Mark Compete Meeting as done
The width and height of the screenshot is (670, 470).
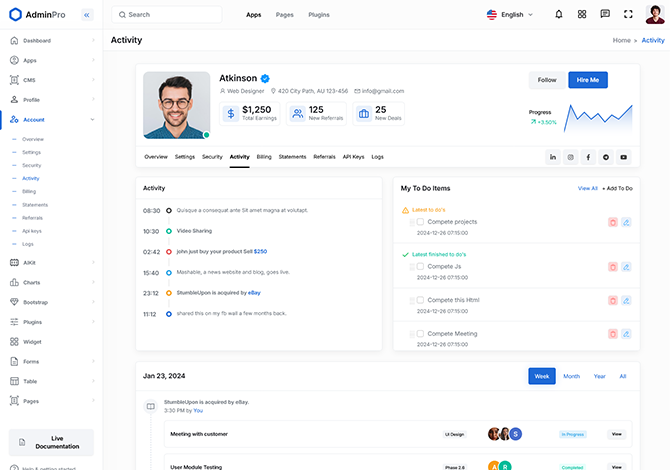(420, 334)
